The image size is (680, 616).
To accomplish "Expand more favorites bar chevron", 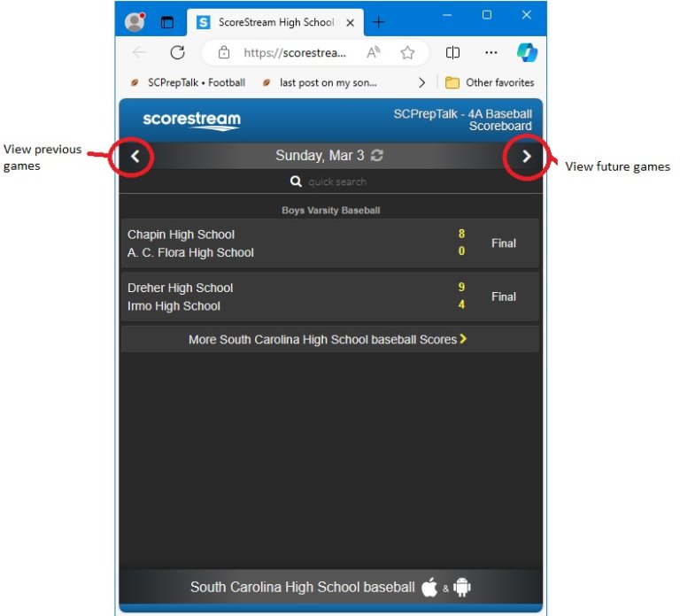I will [422, 82].
